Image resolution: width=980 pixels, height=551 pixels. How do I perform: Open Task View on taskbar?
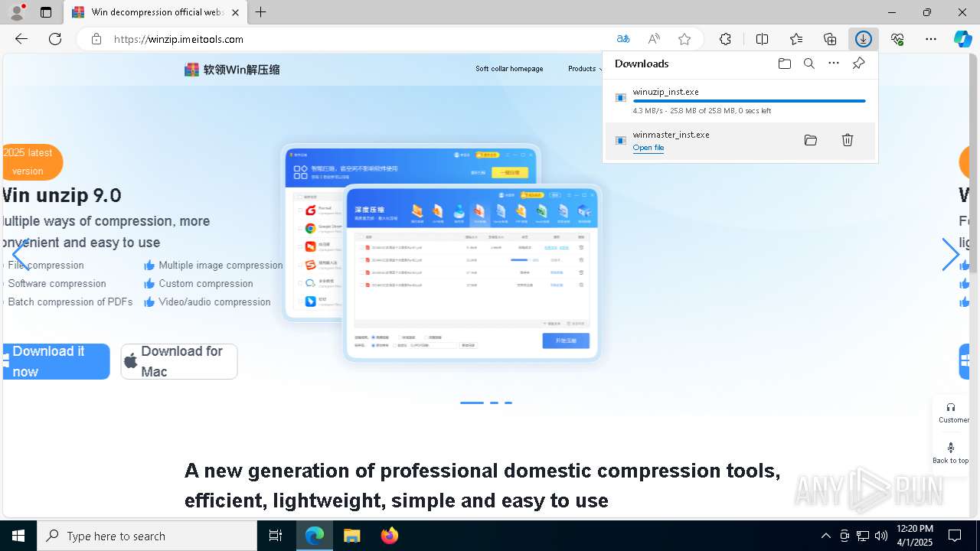276,536
